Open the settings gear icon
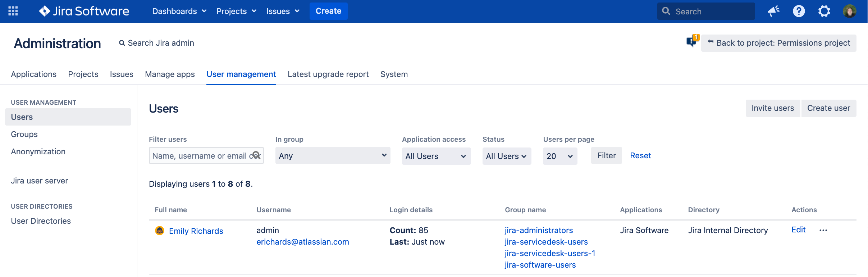This screenshot has height=277, width=868. [x=824, y=11]
